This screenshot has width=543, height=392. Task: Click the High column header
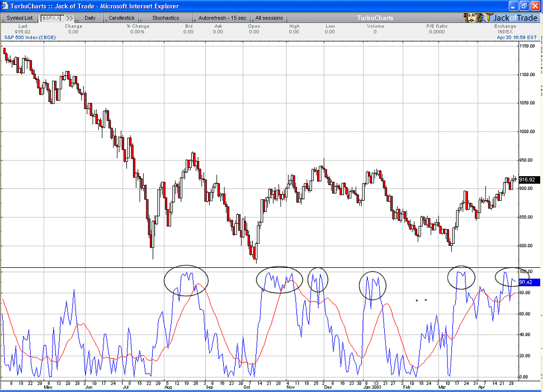[294, 26]
